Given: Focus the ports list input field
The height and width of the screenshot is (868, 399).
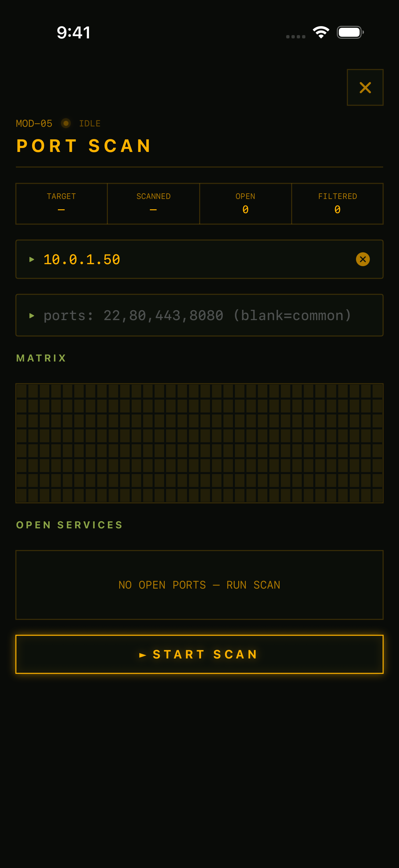Looking at the screenshot, I should click(x=199, y=315).
